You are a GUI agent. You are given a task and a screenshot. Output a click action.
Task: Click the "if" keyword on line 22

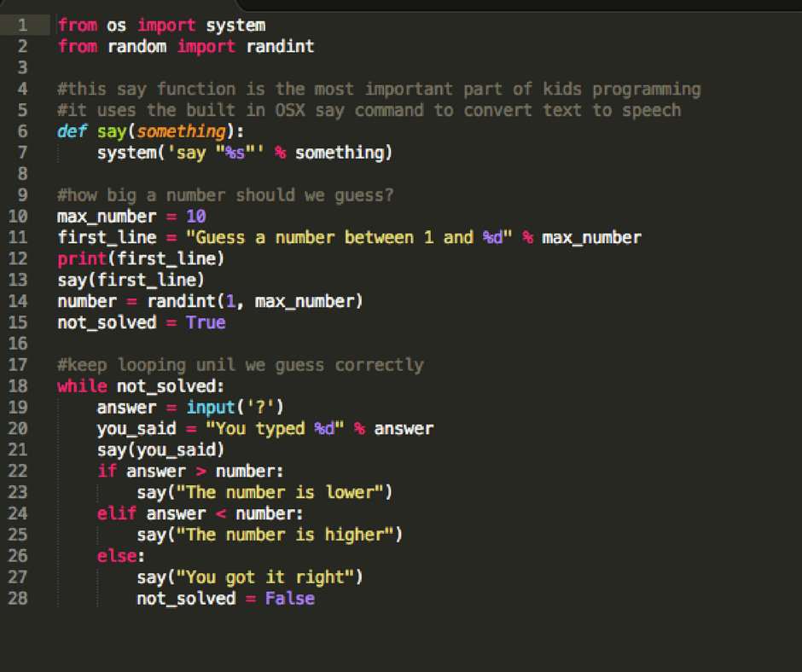coord(107,471)
